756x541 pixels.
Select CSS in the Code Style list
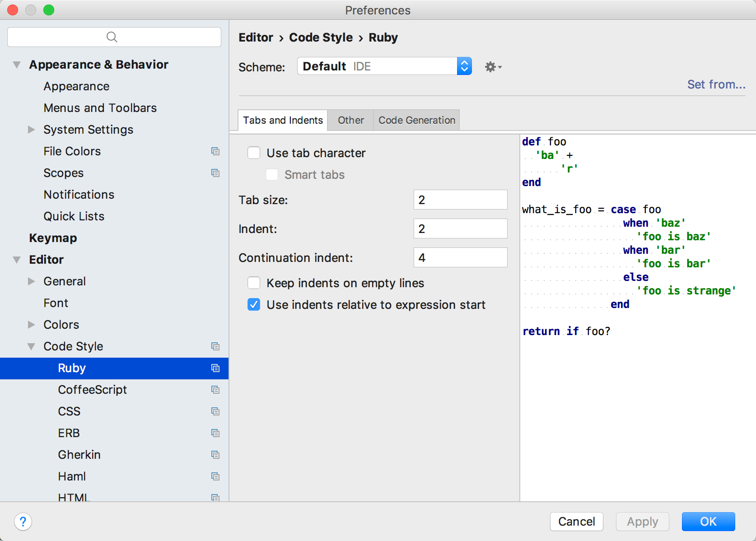69,411
